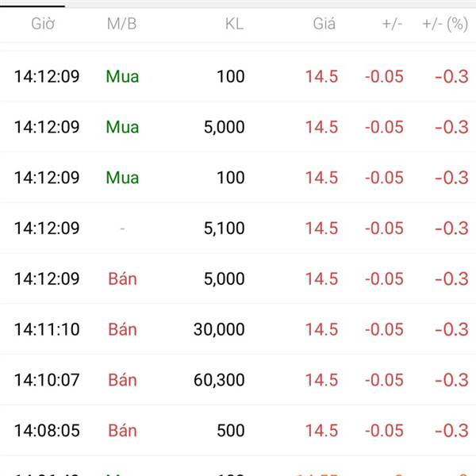Screen dimensions: 476x476
Task: Tap the Bán label at 14:12:09
Action: (x=122, y=278)
